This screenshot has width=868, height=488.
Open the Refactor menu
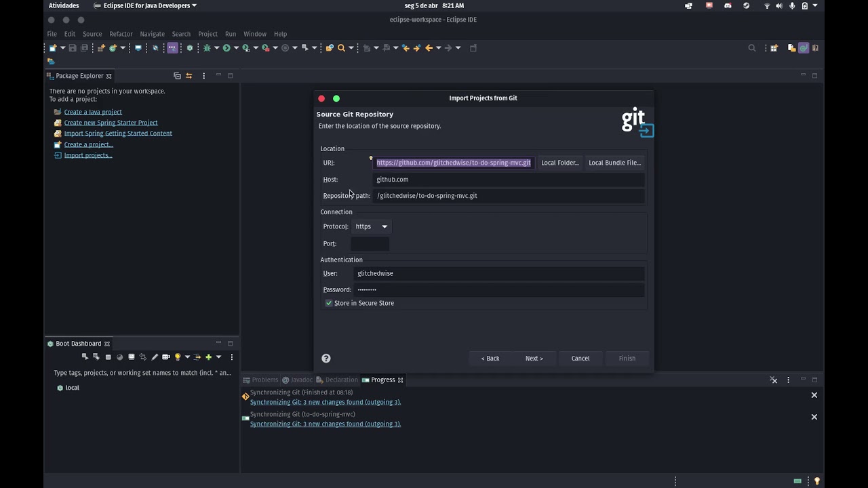click(x=121, y=34)
